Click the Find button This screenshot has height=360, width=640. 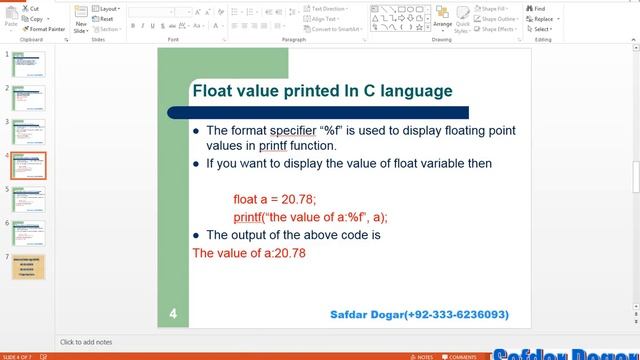[536, 9]
